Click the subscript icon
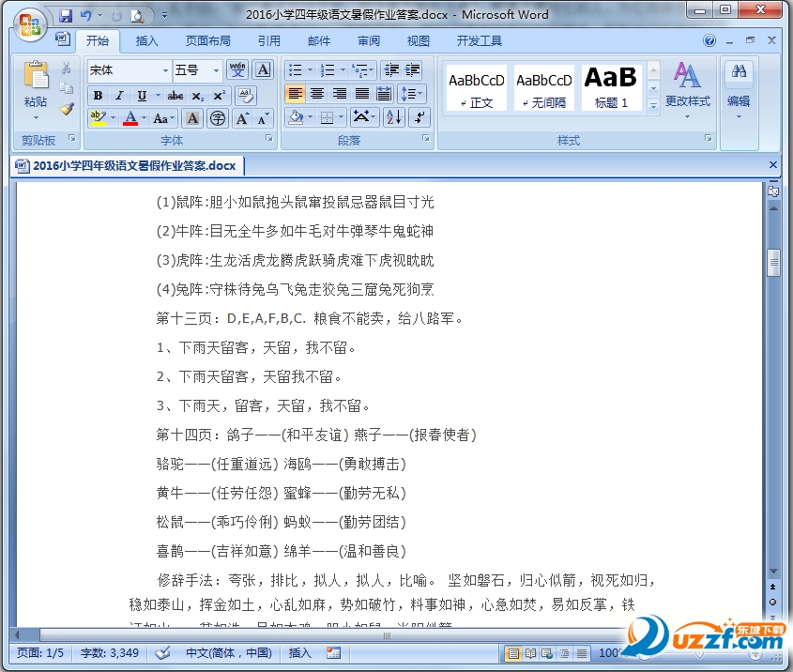The height and width of the screenshot is (672, 793). [x=196, y=95]
